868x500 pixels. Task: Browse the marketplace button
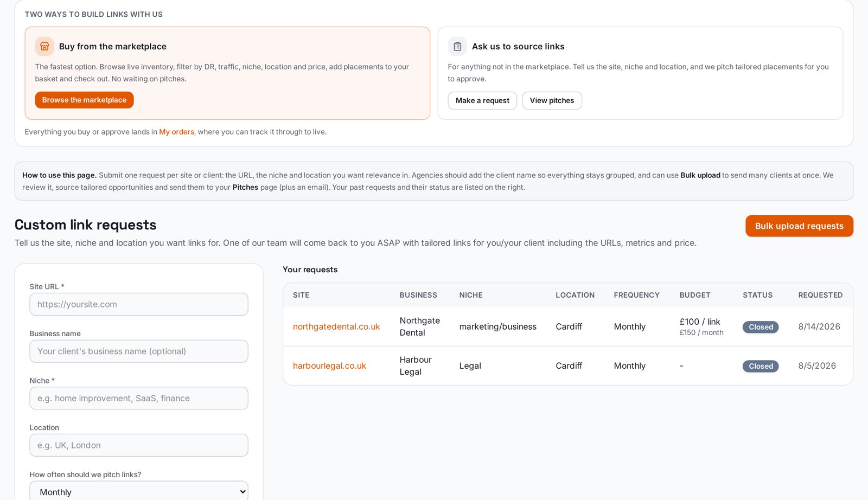tap(84, 100)
